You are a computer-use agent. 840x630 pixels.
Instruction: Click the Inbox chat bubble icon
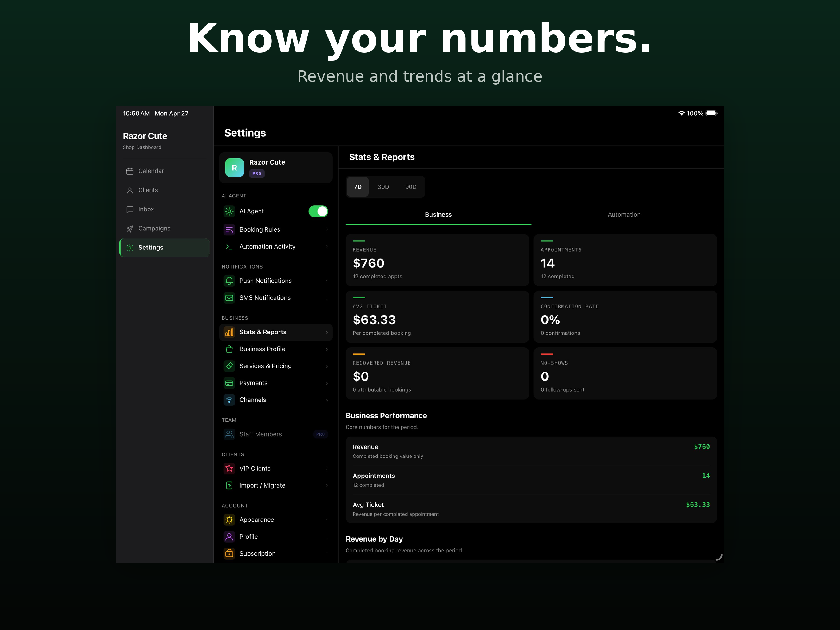click(x=130, y=209)
